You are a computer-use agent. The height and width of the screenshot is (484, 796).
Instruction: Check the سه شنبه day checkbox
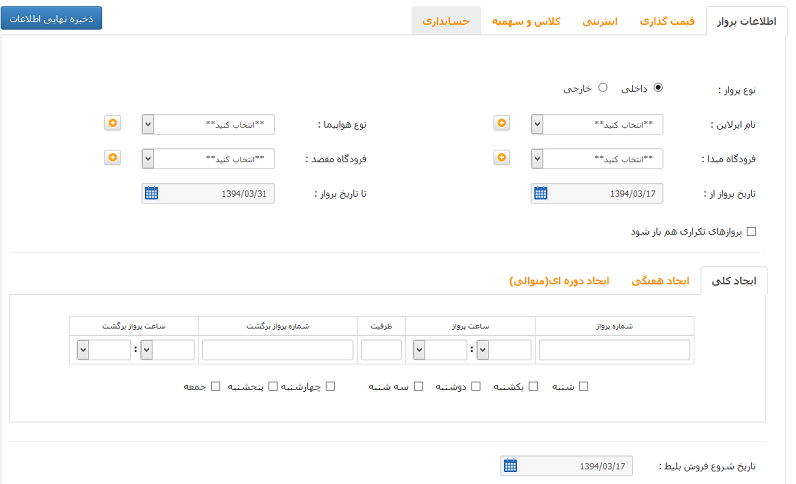(418, 386)
